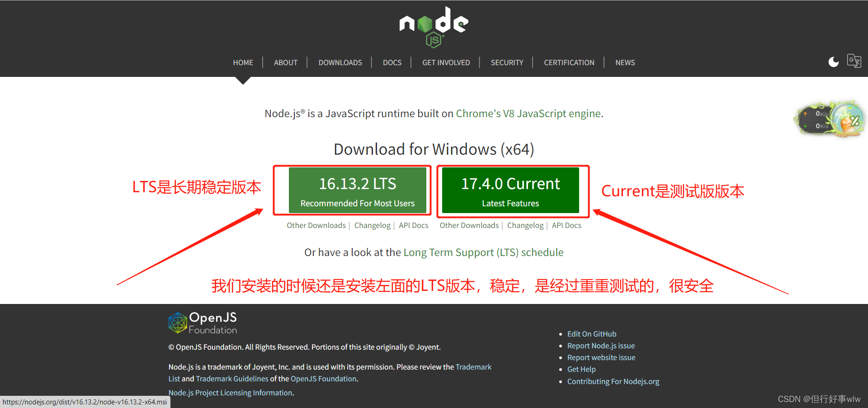This screenshot has height=408, width=868.
Task: Download the 16.13.2 LTS version
Action: pyautogui.click(x=358, y=190)
